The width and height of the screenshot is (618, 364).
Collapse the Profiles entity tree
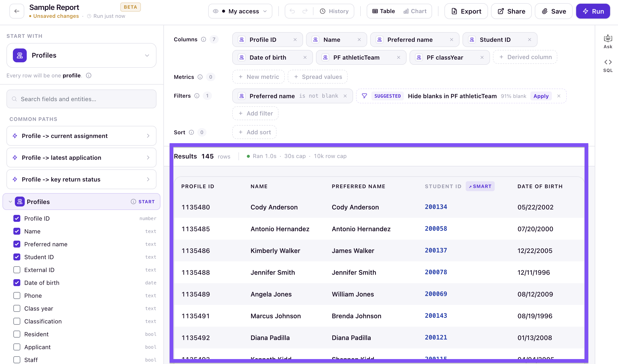point(10,202)
